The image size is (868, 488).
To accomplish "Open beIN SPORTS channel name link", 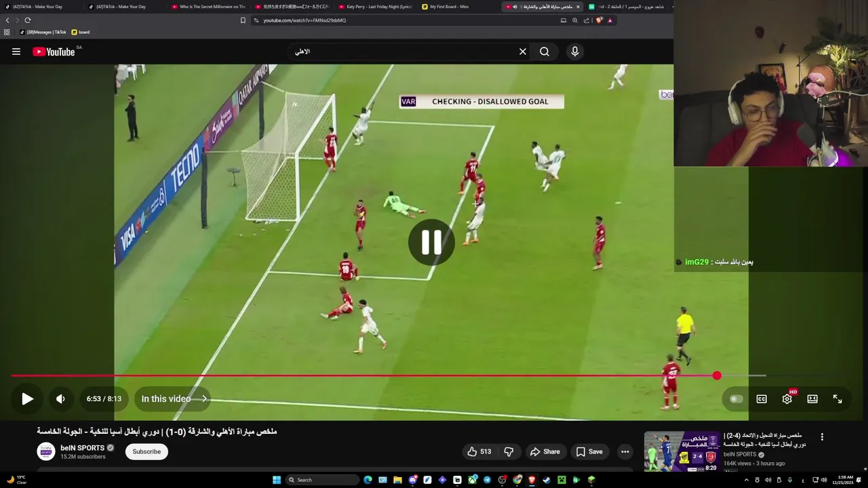I will (x=82, y=448).
